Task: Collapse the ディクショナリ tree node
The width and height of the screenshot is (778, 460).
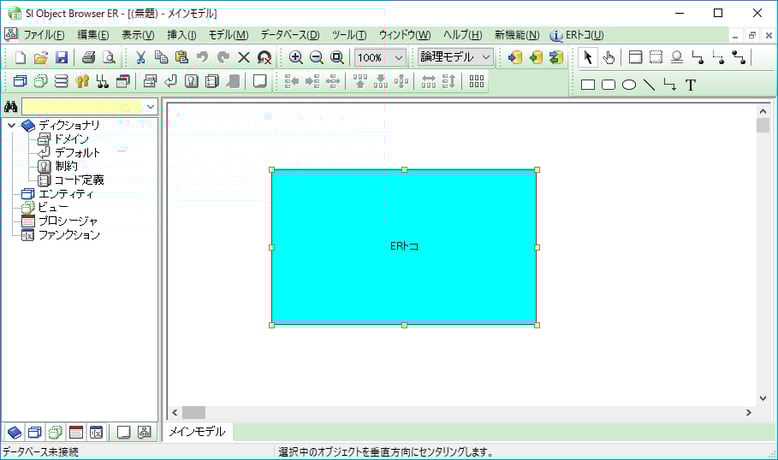Action: 11,125
